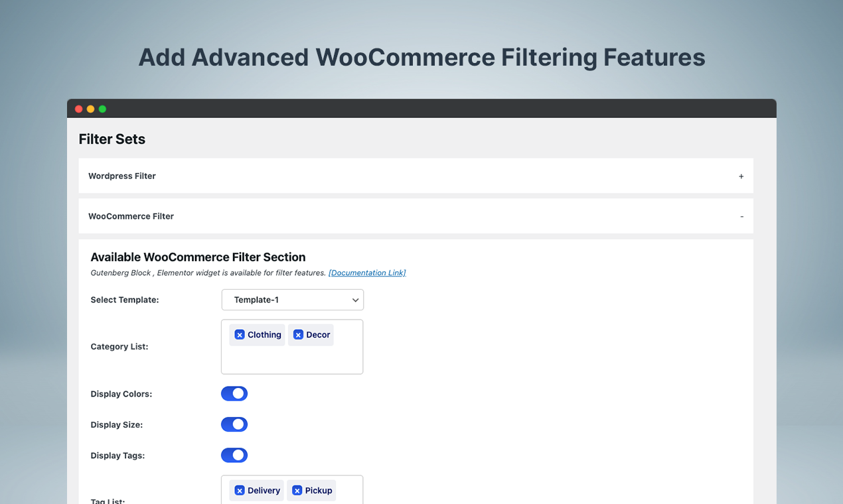Click the Pickup tag text
Image resolution: width=843 pixels, height=504 pixels.
click(x=319, y=491)
